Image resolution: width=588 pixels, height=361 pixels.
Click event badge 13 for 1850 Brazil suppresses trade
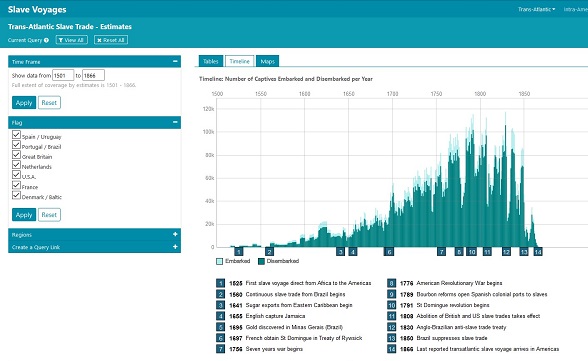click(392, 338)
